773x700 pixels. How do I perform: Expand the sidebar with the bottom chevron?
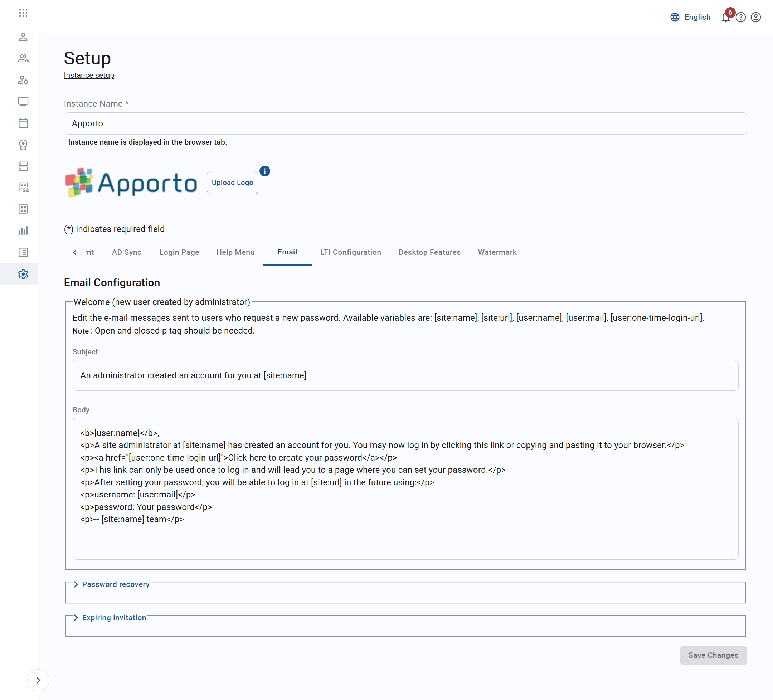pyautogui.click(x=38, y=680)
